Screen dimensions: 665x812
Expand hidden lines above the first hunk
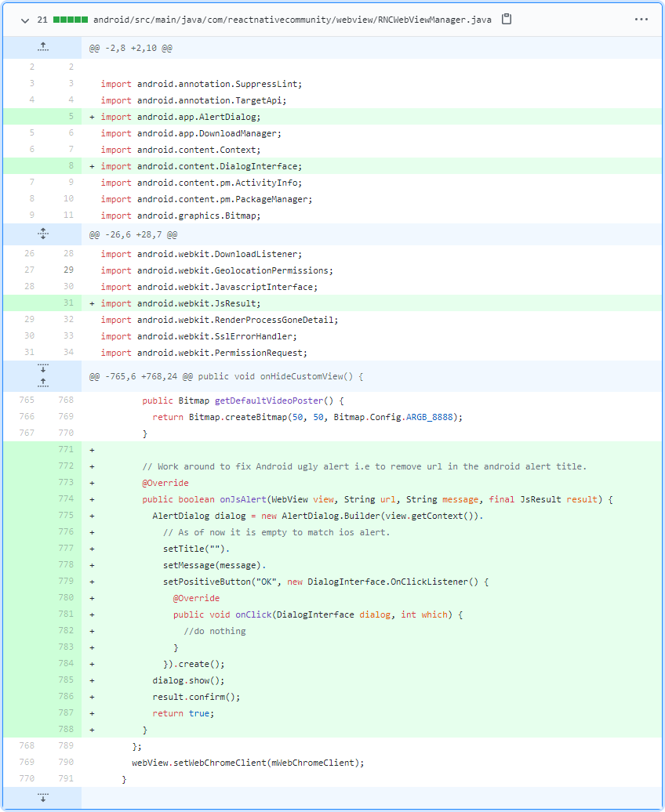(43, 47)
